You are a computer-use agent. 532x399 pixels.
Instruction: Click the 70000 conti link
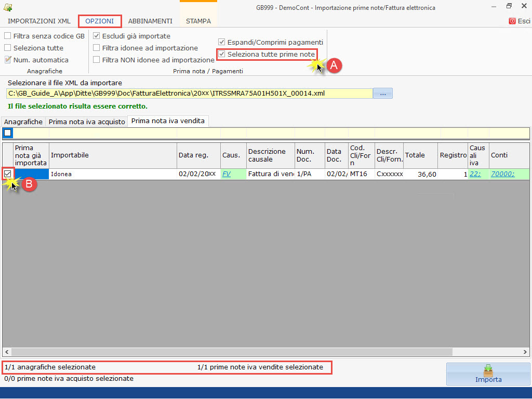502,174
